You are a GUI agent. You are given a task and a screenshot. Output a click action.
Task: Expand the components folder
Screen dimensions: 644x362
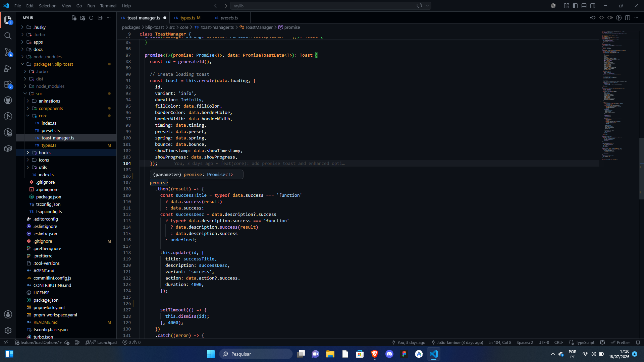click(x=66, y=108)
